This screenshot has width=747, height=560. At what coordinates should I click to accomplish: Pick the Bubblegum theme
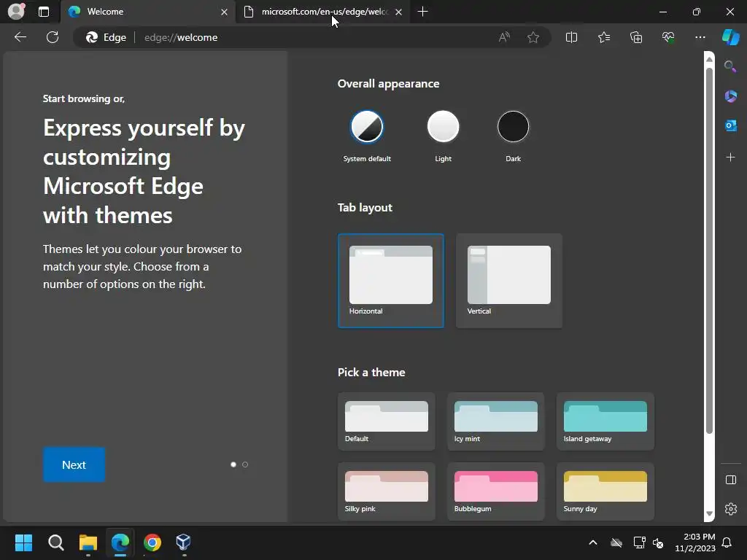click(495, 491)
